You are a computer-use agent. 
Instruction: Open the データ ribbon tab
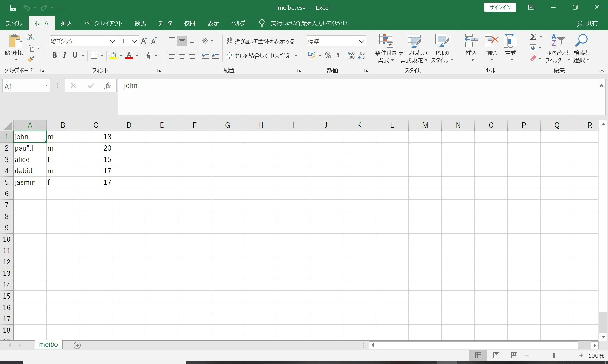165,23
